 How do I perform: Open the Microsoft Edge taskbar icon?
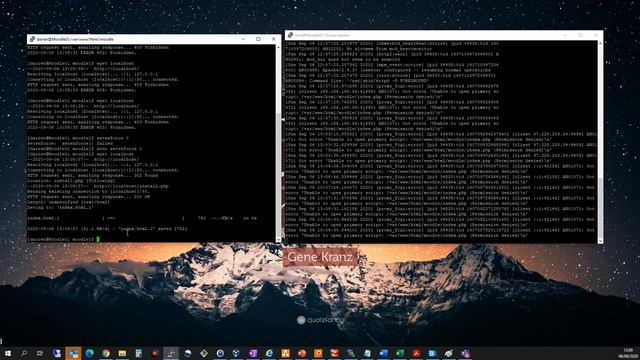coord(89,353)
